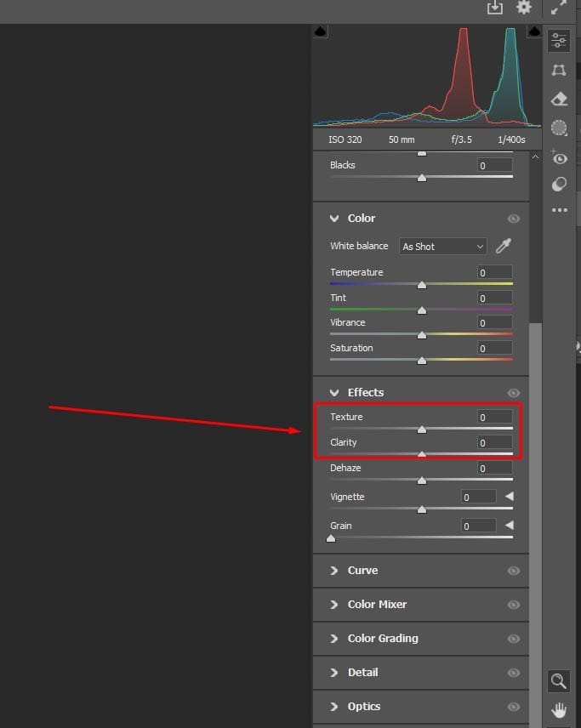Screen dimensions: 581x728
Task: Click the Texture value field
Action: (495, 417)
